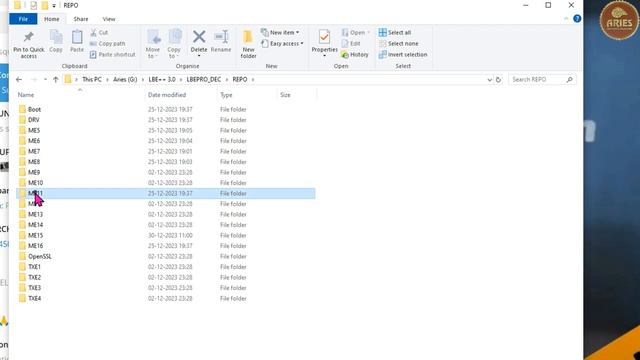Click the Cut scissors icon
Viewport: 640px width, 360px height.
[x=93, y=32]
